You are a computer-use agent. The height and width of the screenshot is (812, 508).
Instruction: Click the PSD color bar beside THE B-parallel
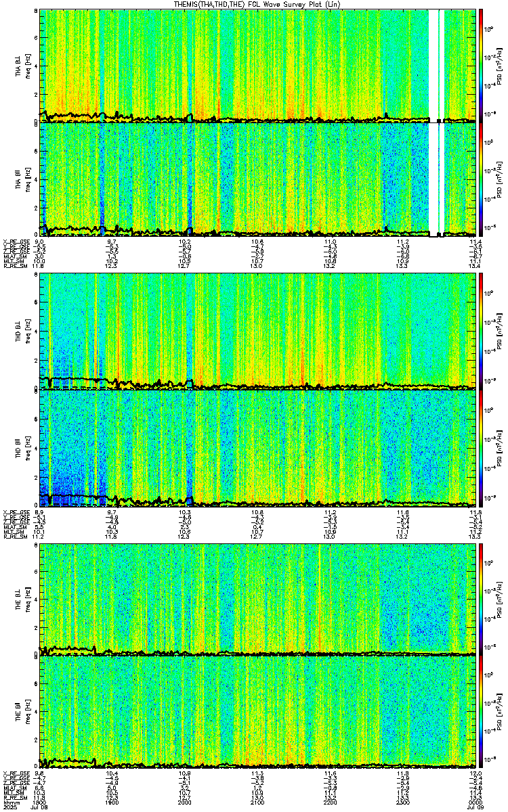(482, 713)
